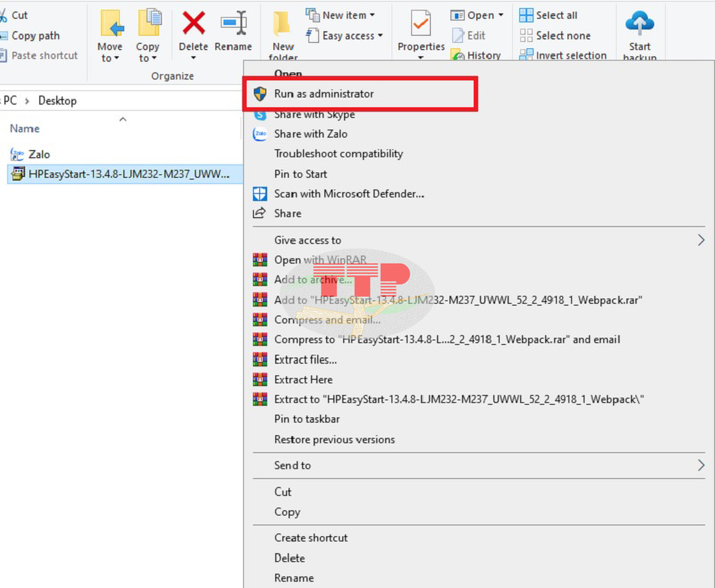Choose Add to archive option
This screenshot has width=715, height=588.
tap(313, 280)
